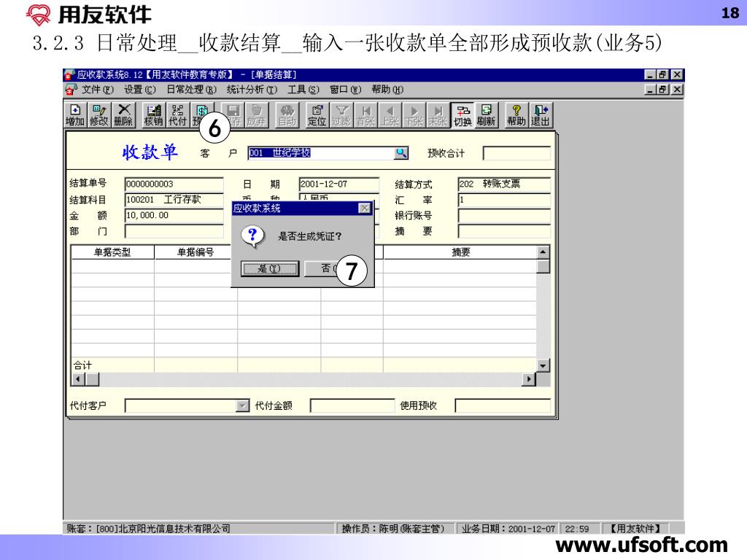Click the 单据类型 column header

[x=112, y=252]
